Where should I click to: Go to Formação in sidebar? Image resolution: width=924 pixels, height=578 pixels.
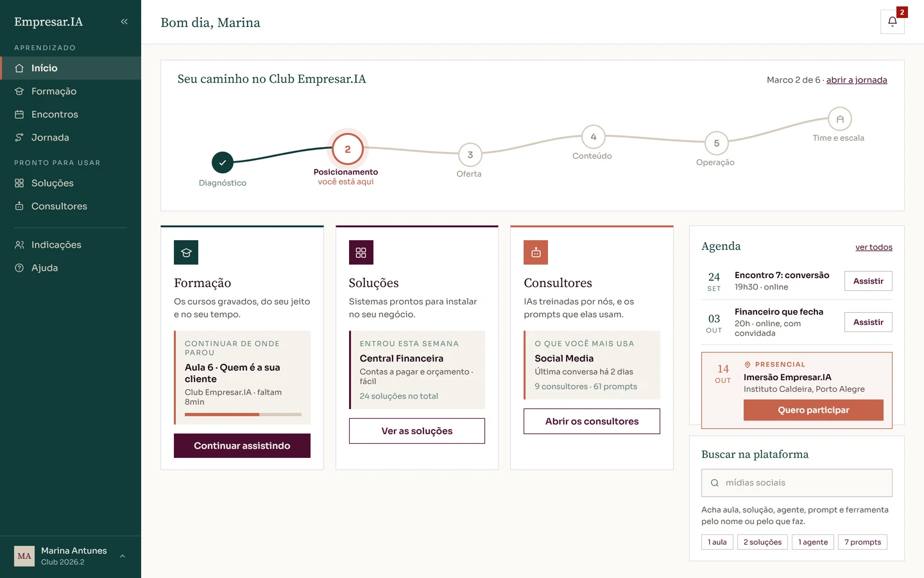pyautogui.click(x=71, y=91)
